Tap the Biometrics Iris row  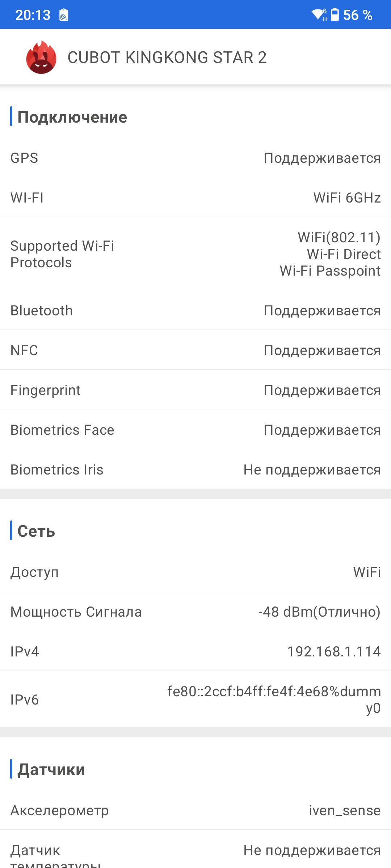click(x=195, y=470)
